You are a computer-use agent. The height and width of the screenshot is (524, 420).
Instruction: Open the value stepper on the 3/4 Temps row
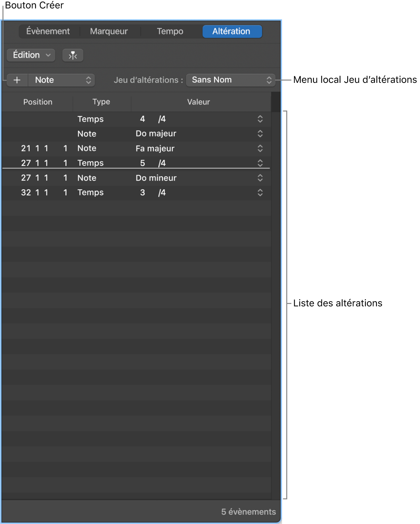pyautogui.click(x=260, y=193)
